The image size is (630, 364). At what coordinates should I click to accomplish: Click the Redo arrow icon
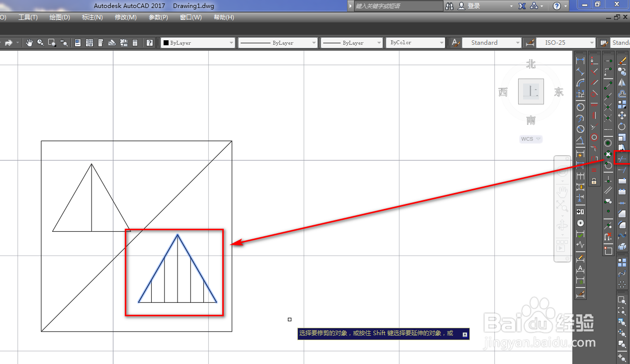point(8,43)
